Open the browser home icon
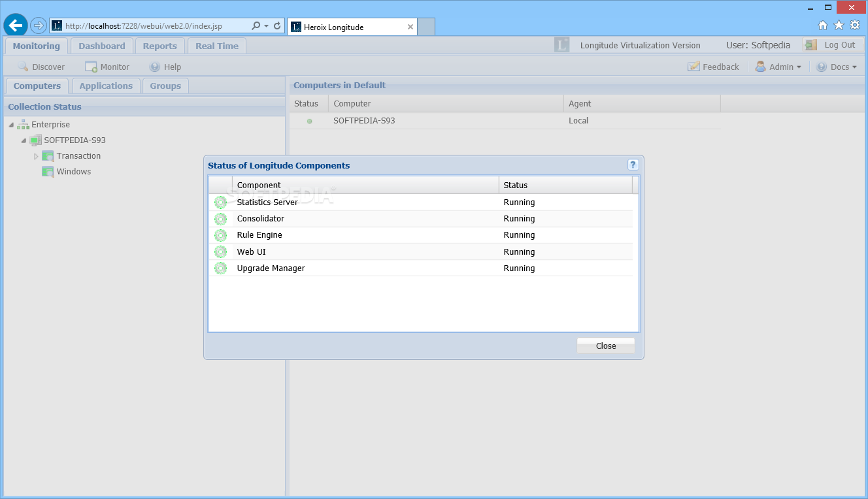Viewport: 868px width, 499px height. pos(823,25)
